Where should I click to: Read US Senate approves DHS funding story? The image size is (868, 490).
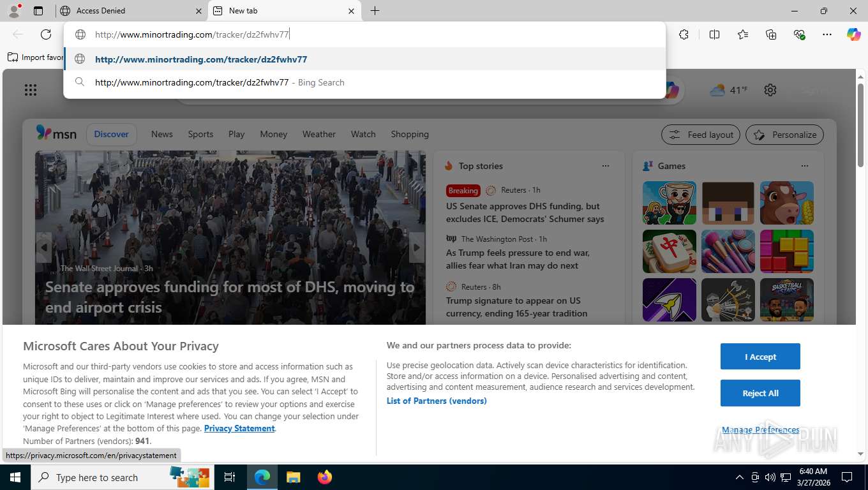click(x=525, y=212)
